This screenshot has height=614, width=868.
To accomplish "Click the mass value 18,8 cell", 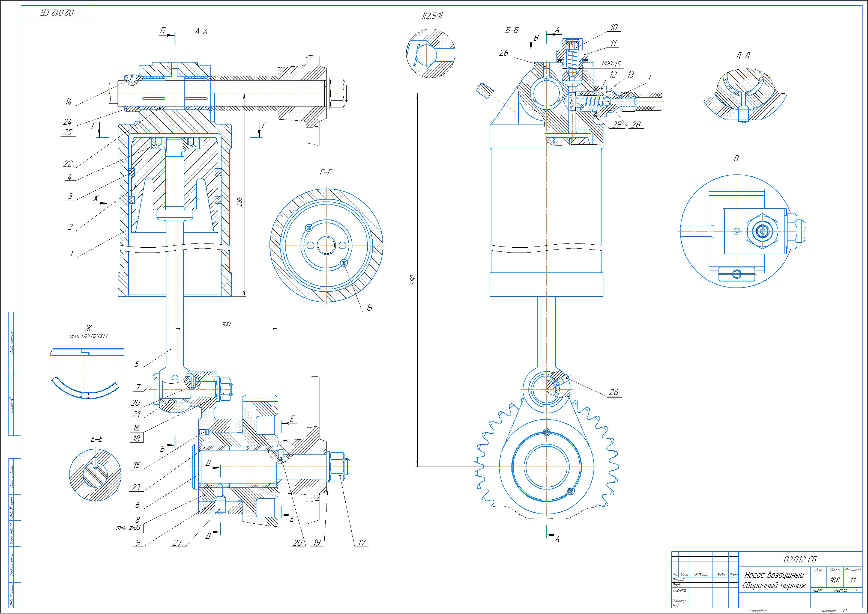I will click(835, 580).
